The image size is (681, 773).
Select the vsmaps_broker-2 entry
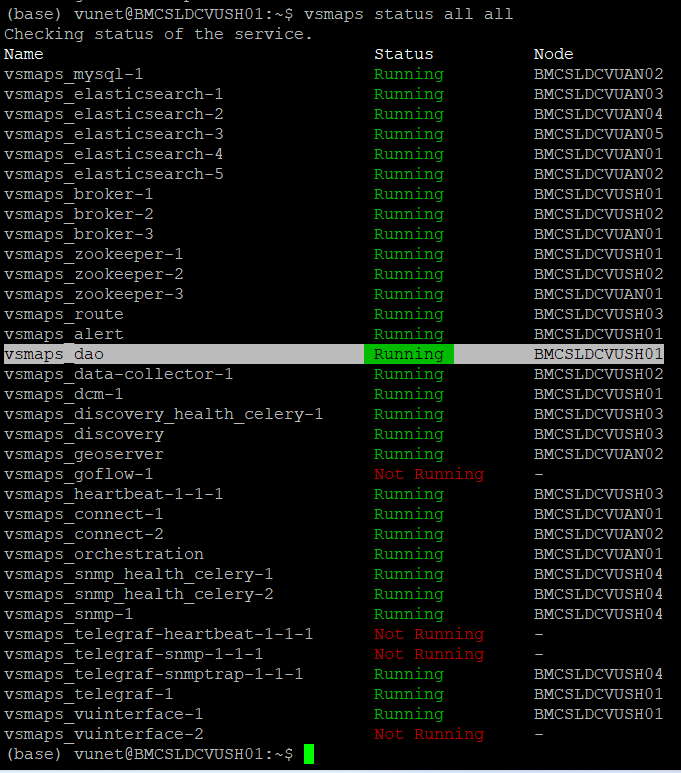coord(78,214)
